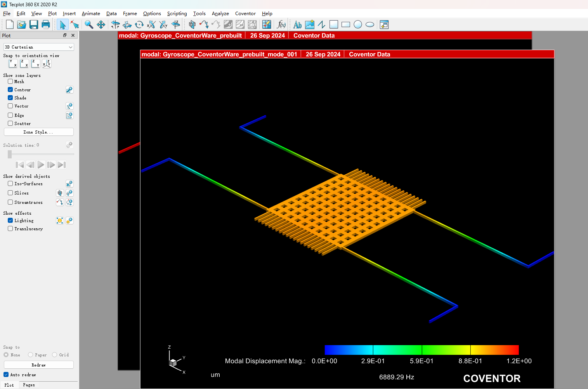Uncheck the Shade layer checkbox

click(x=10, y=98)
